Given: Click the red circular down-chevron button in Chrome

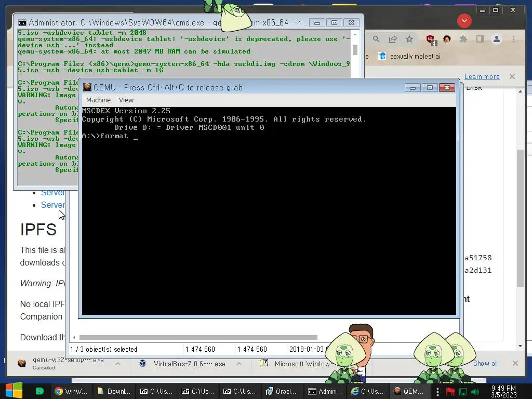Looking at the screenshot, I should (464, 21).
